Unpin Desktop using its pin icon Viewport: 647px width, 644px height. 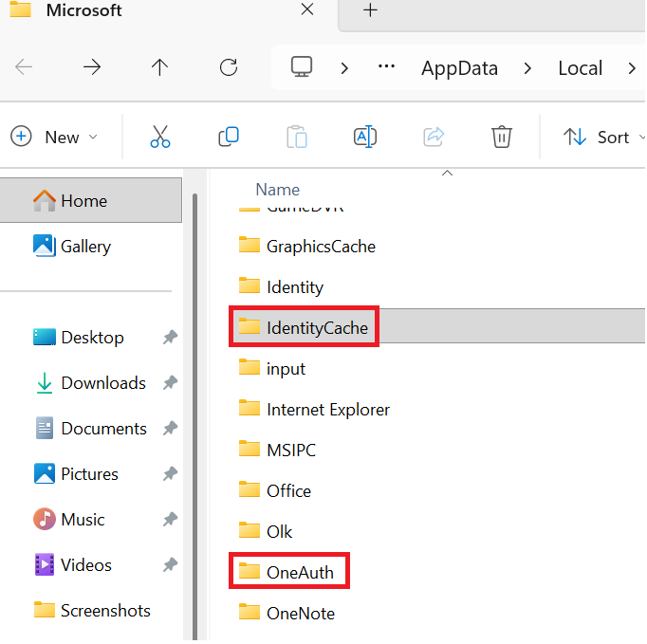[x=170, y=337]
